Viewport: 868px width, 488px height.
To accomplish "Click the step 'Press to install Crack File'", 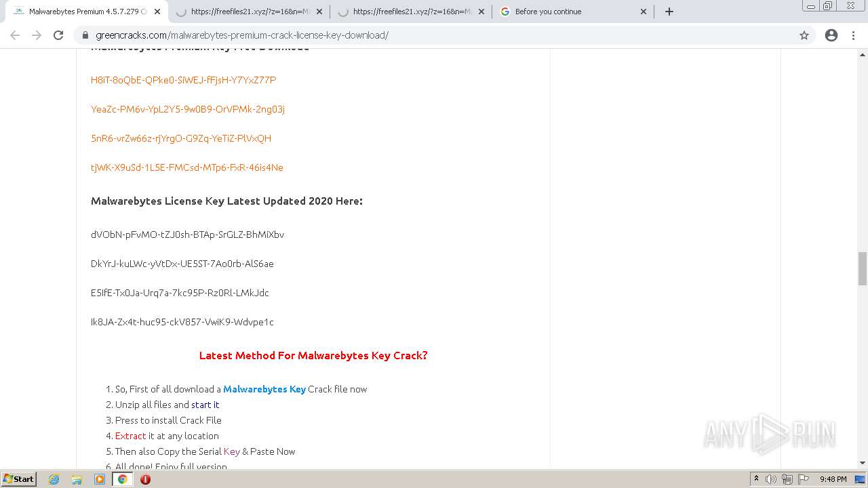I will click(x=168, y=420).
